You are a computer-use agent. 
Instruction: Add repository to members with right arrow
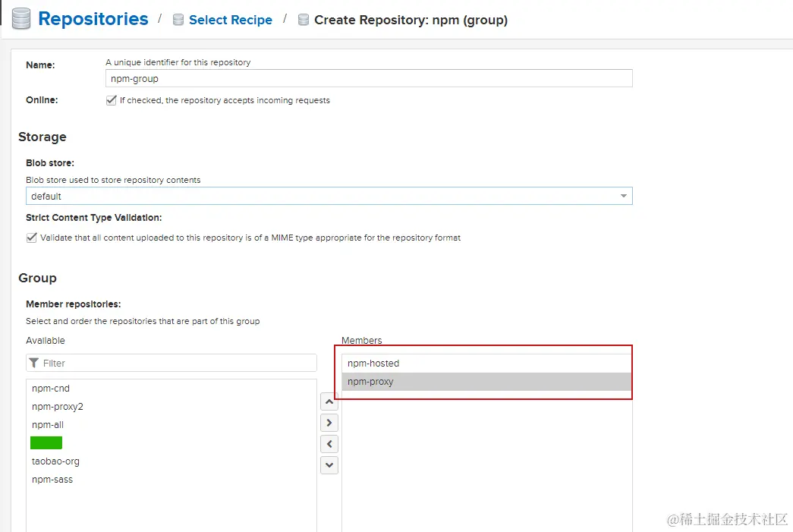pos(329,423)
